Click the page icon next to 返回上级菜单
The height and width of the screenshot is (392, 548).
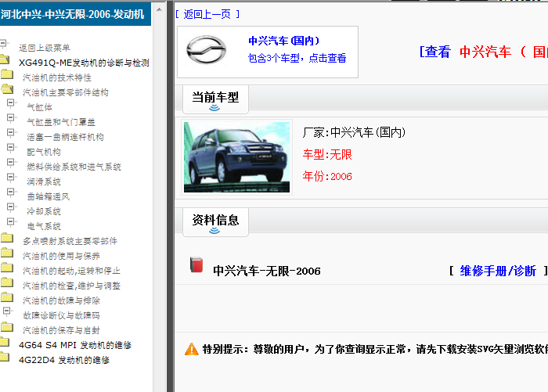(x=5, y=44)
